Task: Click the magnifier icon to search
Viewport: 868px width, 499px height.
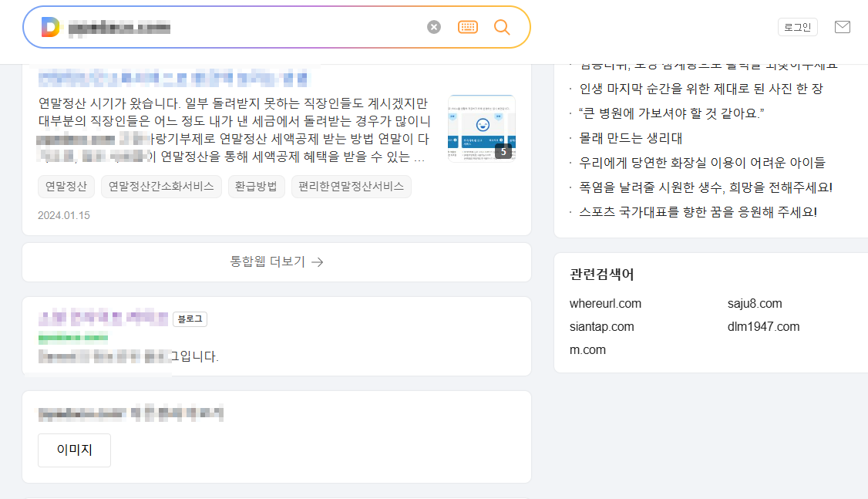Action: 501,26
